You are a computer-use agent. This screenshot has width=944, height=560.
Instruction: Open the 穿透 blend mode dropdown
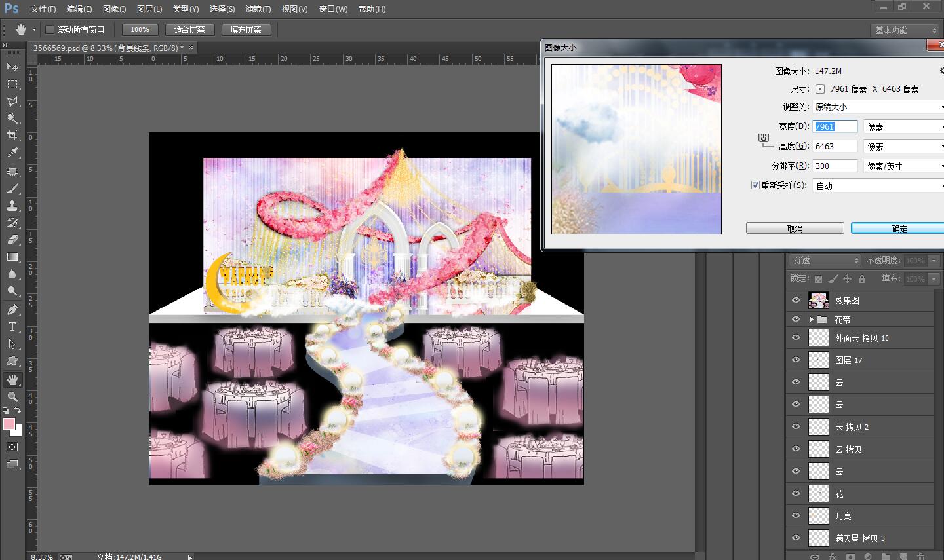(825, 260)
